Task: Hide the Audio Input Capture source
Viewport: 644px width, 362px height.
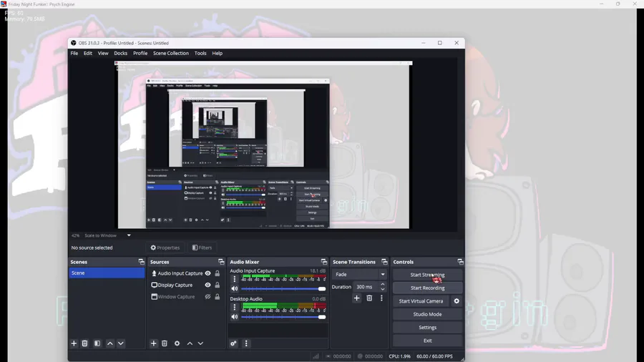Action: click(x=208, y=273)
